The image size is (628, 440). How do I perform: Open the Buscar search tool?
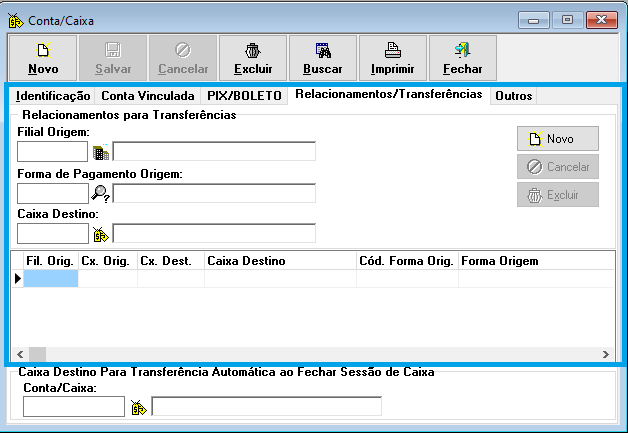[x=323, y=58]
